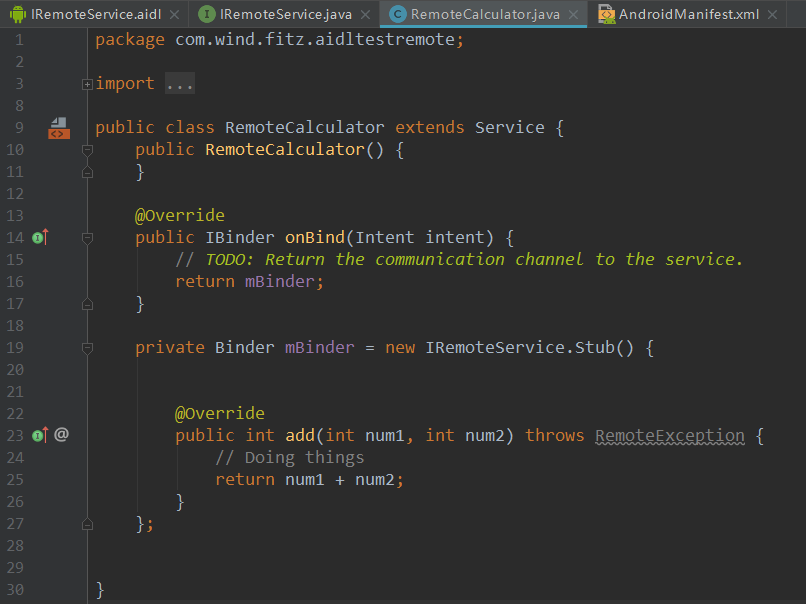Switch to the IRemoteService.java tab
The width and height of the screenshot is (806, 604).
(285, 14)
